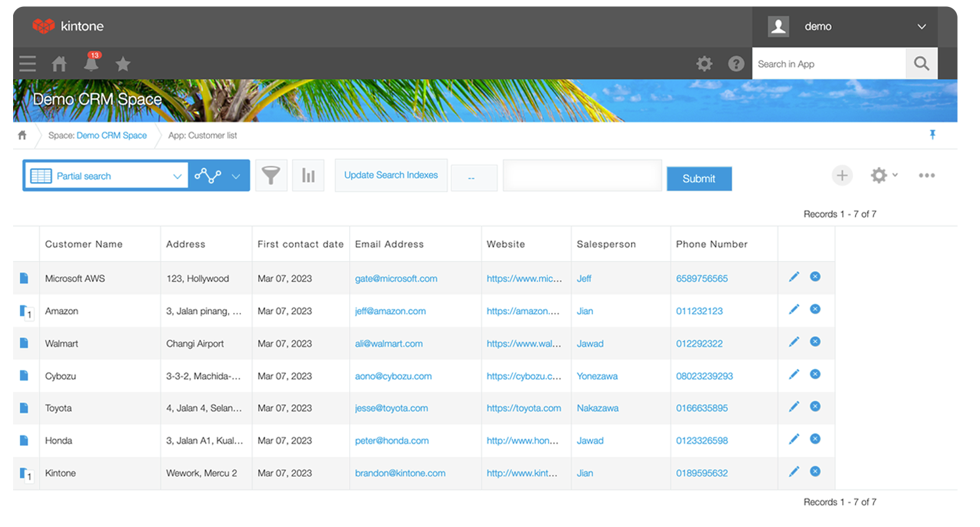The image size is (980, 527).
Task: Open the hamburger navigation menu
Action: tap(27, 64)
